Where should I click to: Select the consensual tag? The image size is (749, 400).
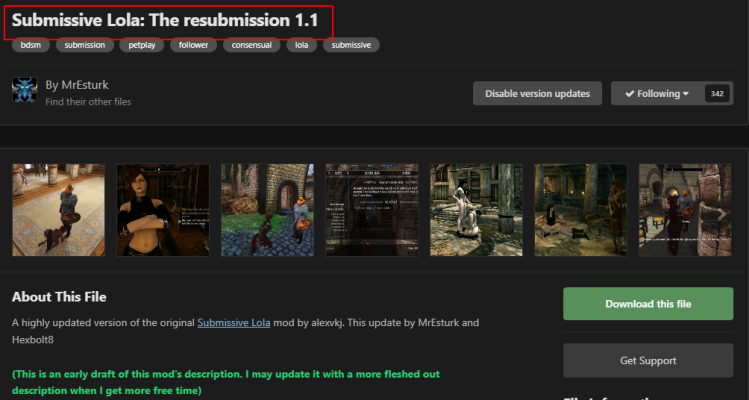point(252,45)
